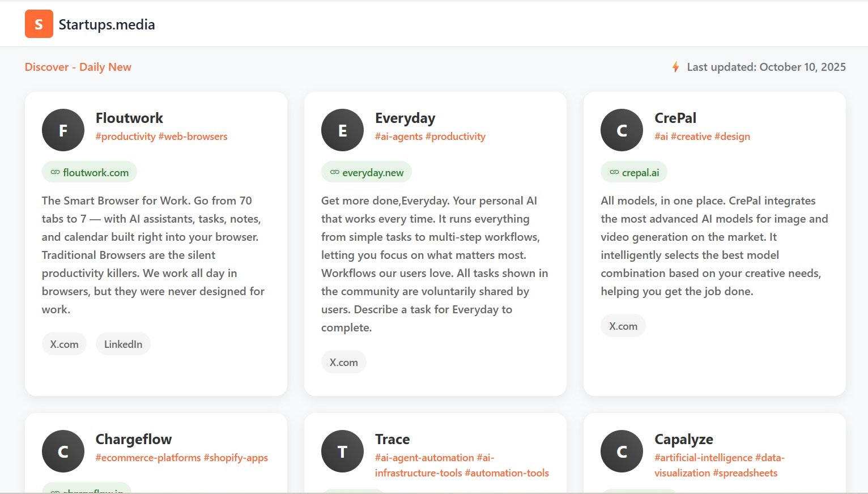Image resolution: width=868 pixels, height=494 pixels.
Task: Select the #automation-tools tag under Trace
Action: pyautogui.click(x=507, y=473)
